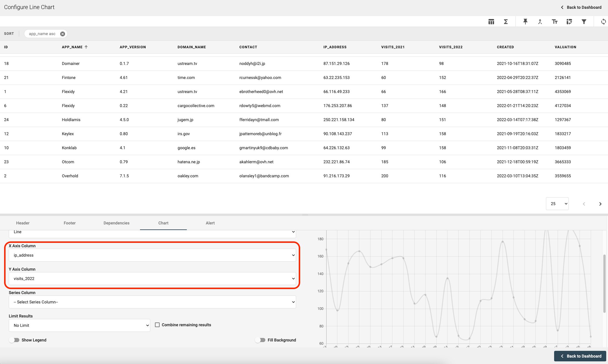
Task: Click the dark Back to Dashboard button
Action: click(580, 356)
